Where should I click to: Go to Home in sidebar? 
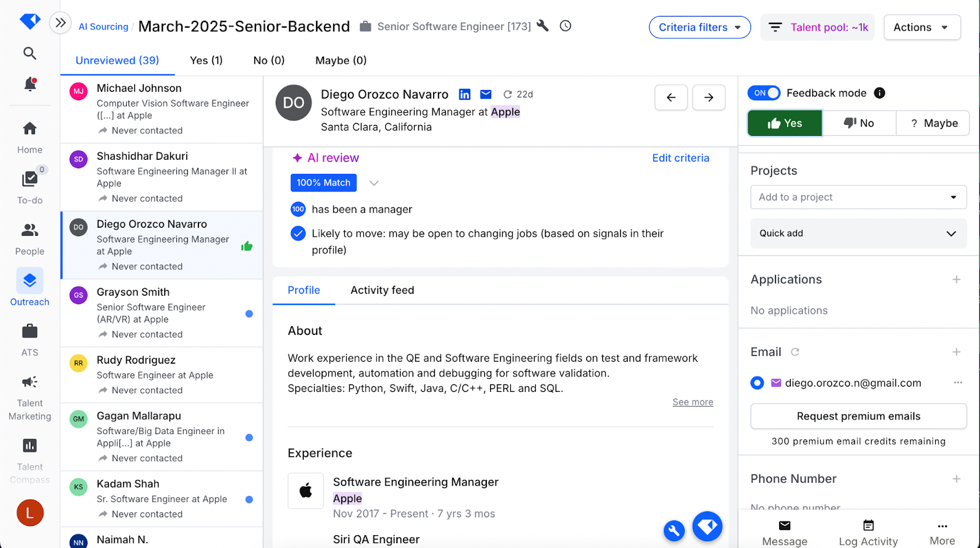29,137
